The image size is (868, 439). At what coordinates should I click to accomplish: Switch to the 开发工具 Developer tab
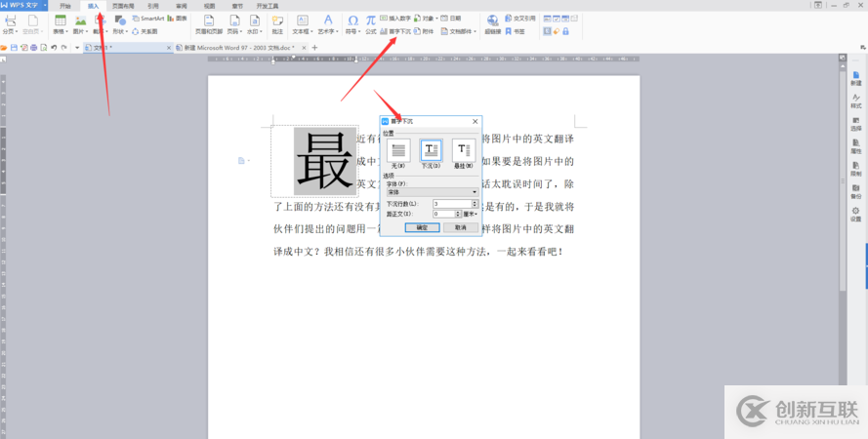tap(268, 6)
